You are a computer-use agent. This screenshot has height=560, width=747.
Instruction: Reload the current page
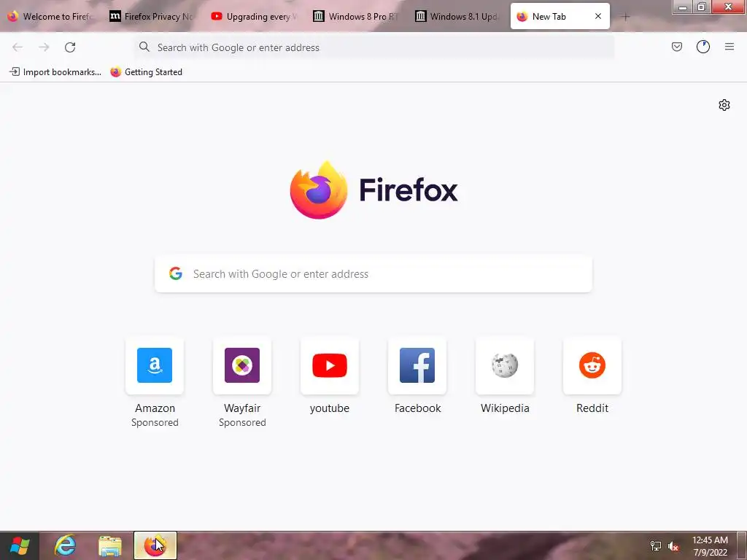point(70,47)
